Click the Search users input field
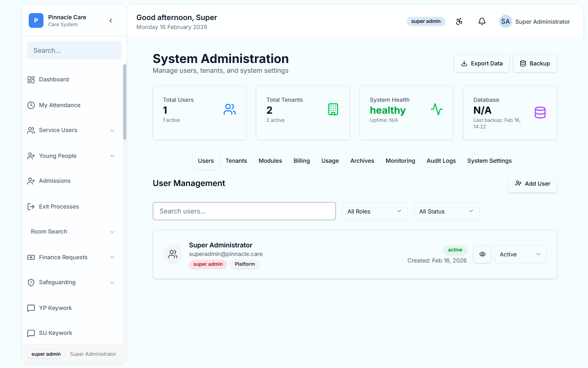 pyautogui.click(x=244, y=211)
